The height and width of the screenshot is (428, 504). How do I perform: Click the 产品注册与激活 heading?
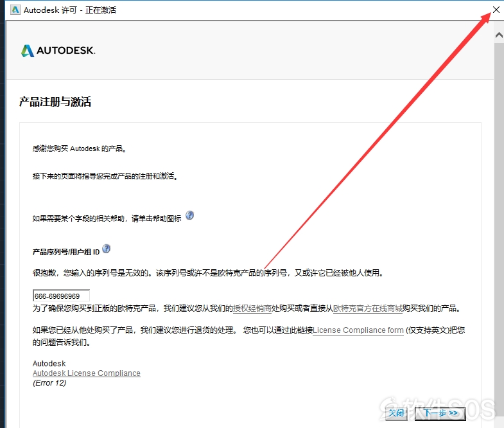(55, 102)
